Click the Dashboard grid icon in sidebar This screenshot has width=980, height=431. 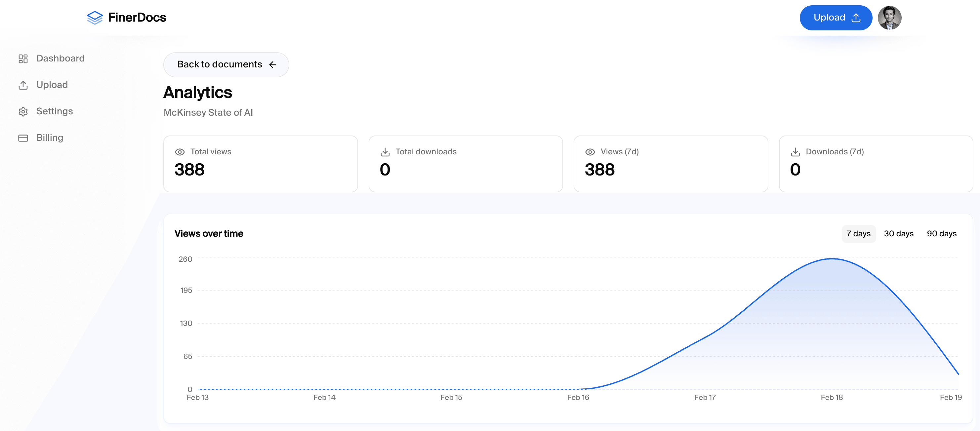pyautogui.click(x=23, y=59)
